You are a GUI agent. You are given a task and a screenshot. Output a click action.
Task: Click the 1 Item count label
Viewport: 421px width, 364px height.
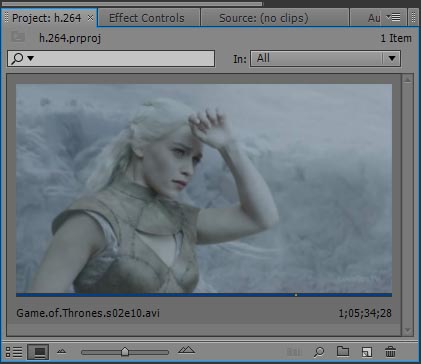click(396, 38)
